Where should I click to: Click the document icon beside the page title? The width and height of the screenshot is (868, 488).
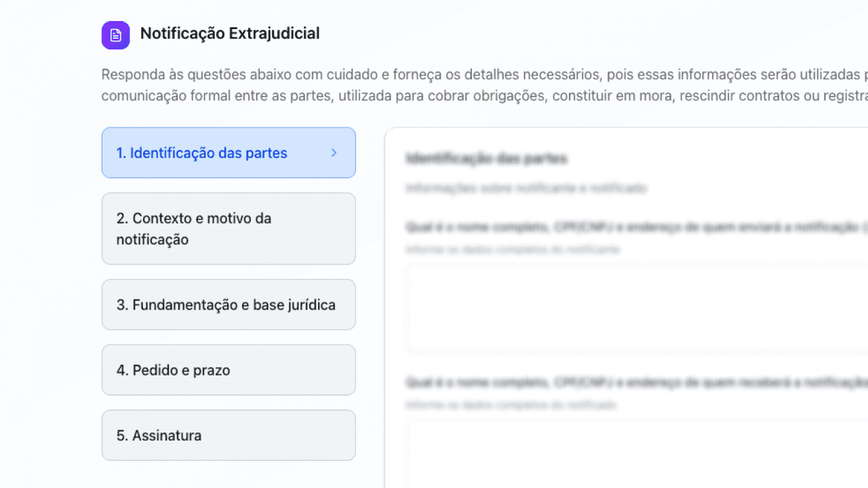[x=115, y=35]
